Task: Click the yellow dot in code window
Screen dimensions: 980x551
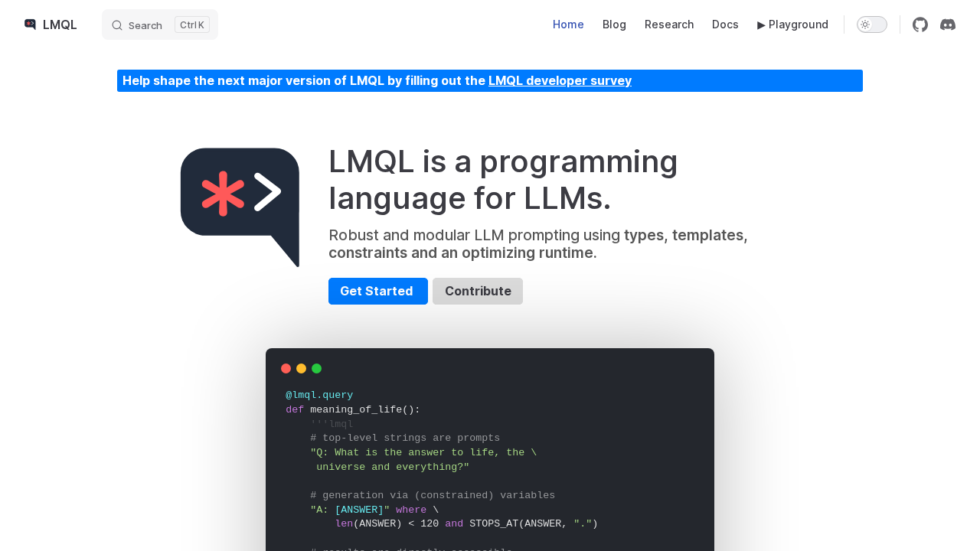Action: pos(299,367)
